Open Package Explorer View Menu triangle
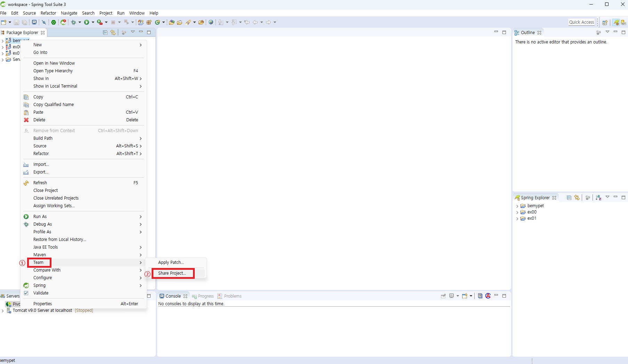 [132, 32]
